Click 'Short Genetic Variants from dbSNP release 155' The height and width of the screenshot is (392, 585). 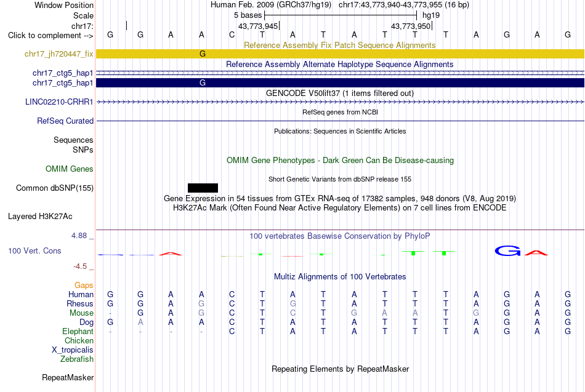(x=340, y=180)
